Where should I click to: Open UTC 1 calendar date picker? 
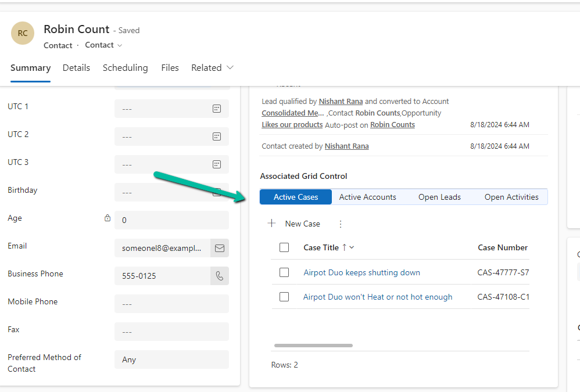pos(216,109)
